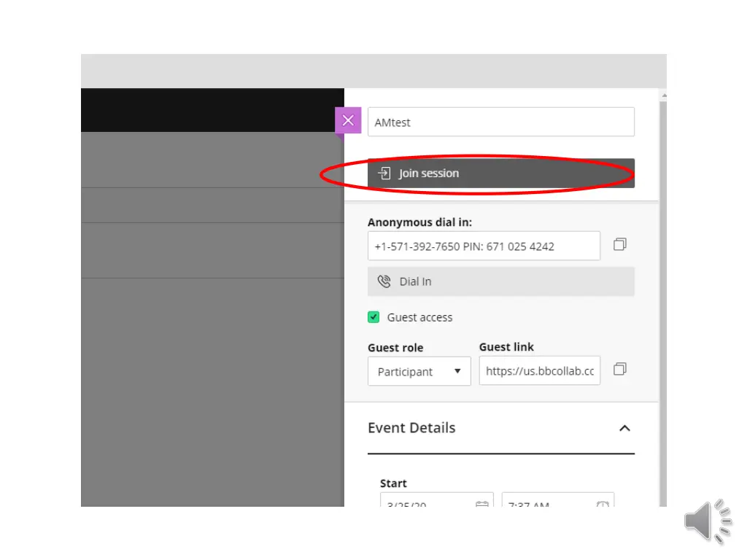
Task: Click the scrollbar up arrow
Action: tap(664, 96)
